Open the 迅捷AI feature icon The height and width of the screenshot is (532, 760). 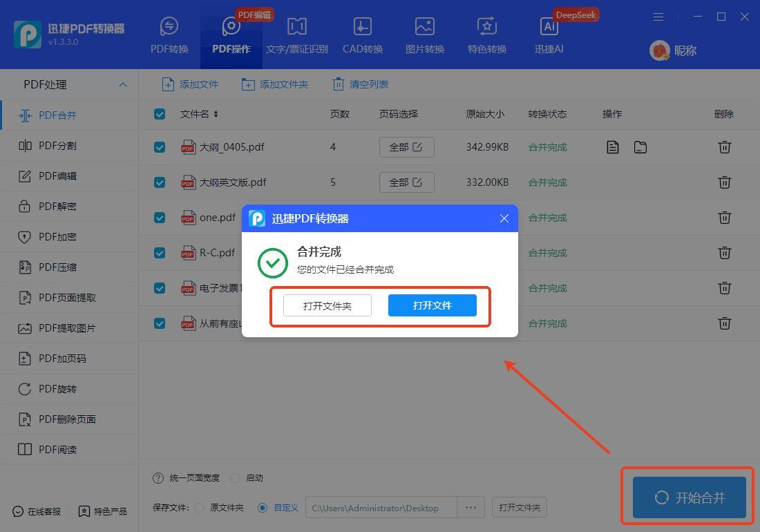coord(549,28)
